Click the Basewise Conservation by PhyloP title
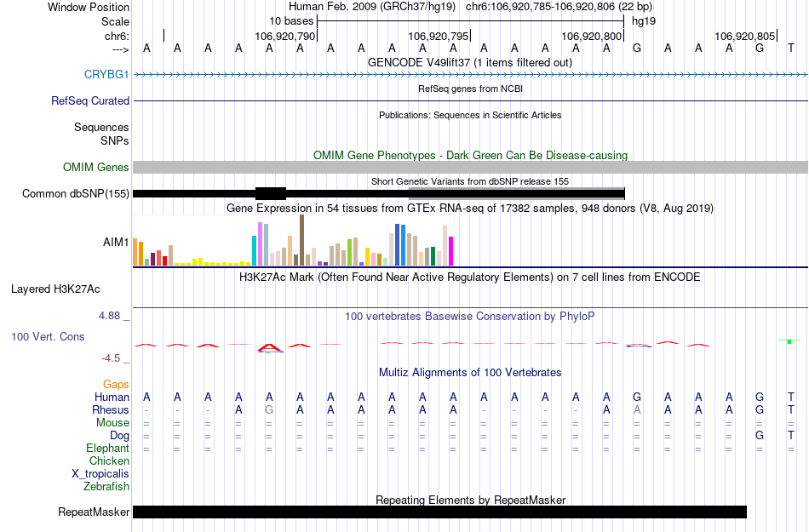This screenshot has width=809, height=532. (470, 316)
